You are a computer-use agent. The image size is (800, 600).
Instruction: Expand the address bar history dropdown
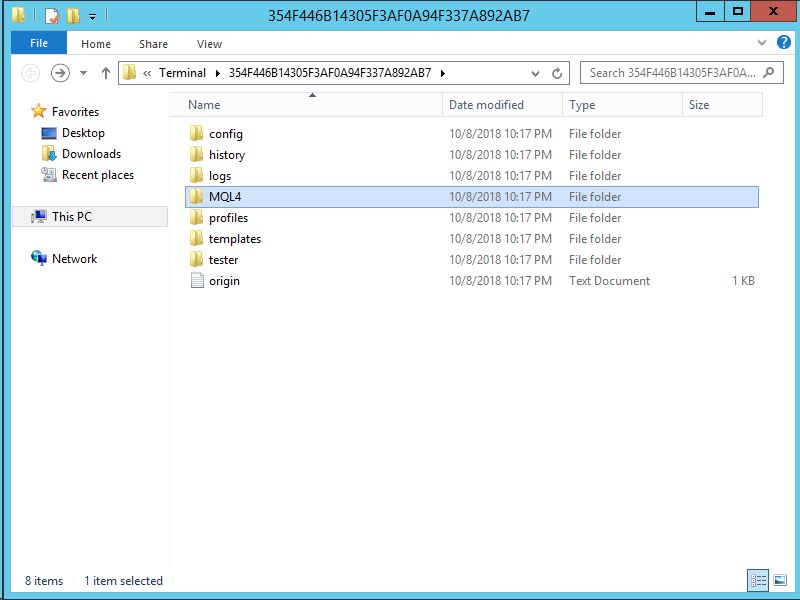point(535,73)
